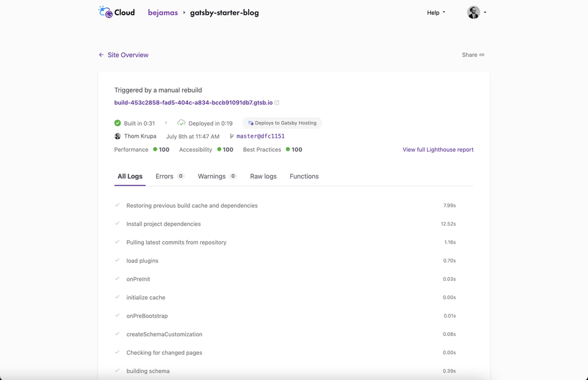
Task: Open the Functions tab
Action: (304, 177)
